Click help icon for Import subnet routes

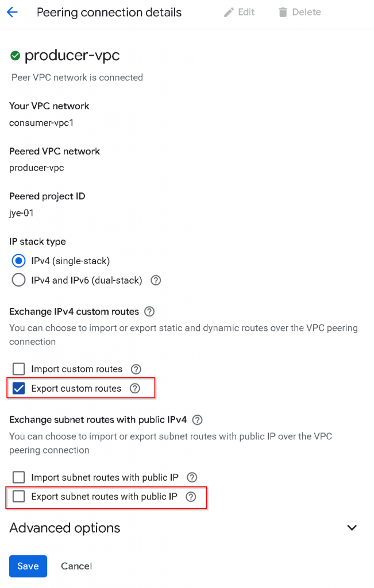192,477
